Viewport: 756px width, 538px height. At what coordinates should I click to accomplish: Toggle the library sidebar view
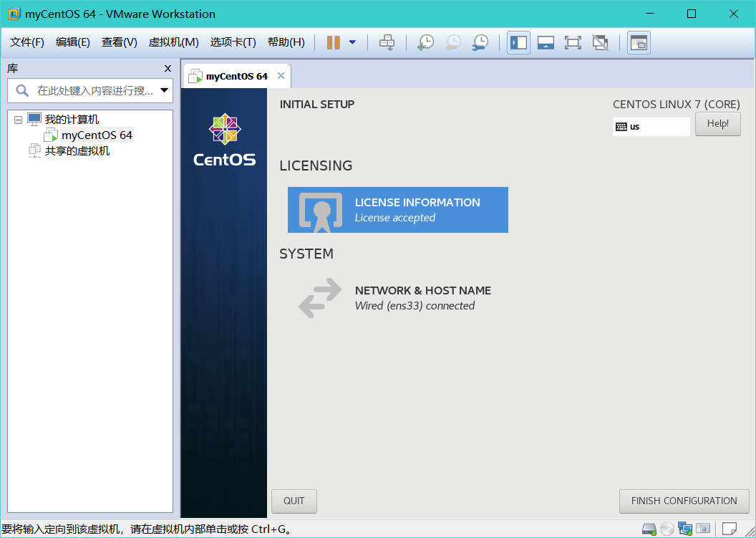519,42
